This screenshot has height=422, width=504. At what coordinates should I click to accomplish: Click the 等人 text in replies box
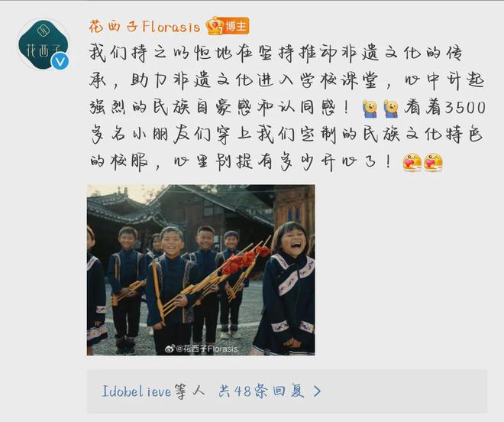pos(190,391)
